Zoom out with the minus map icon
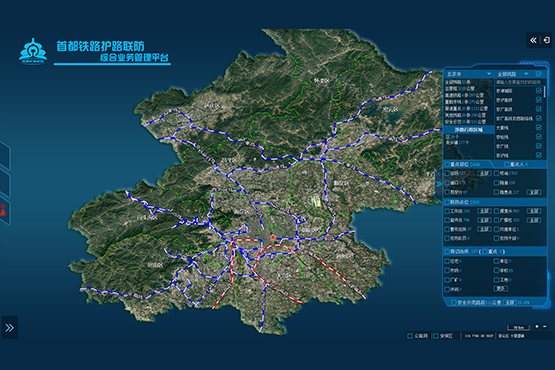The width and height of the screenshot is (555, 370). tap(545, 326)
